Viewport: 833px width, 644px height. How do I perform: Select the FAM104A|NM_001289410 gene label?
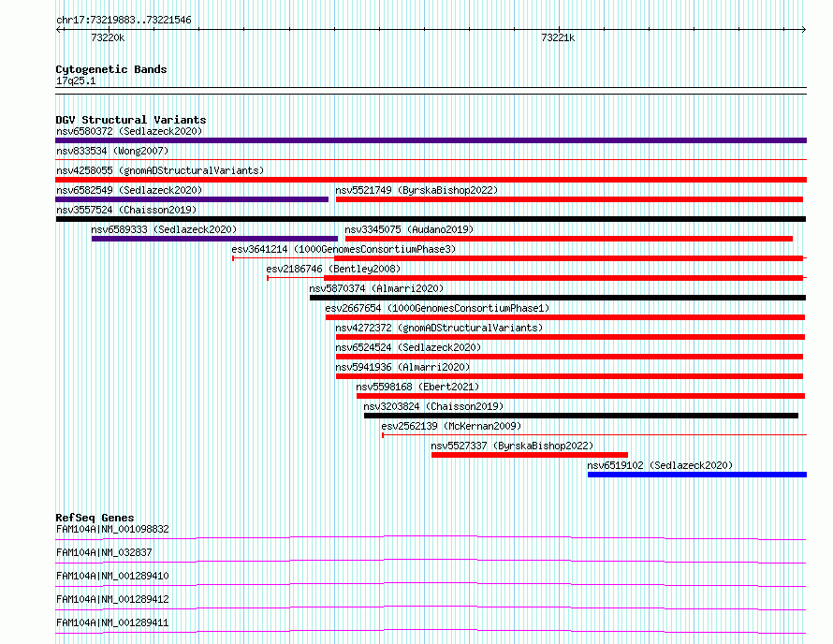point(112,576)
